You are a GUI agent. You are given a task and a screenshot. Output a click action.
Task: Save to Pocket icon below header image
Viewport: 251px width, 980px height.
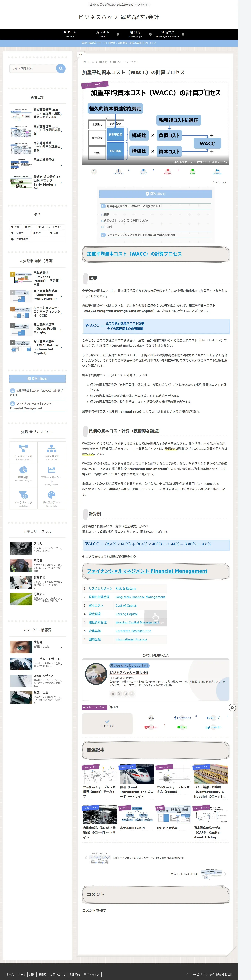coord(168,172)
